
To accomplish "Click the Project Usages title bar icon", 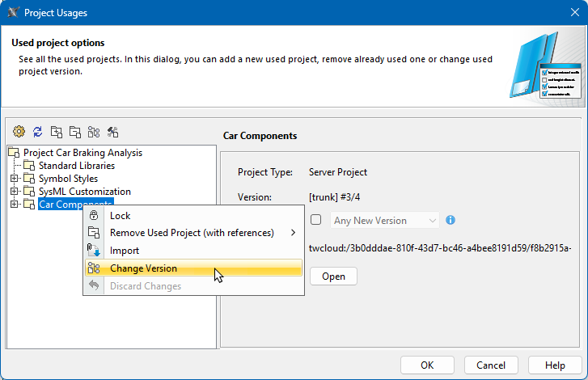I will (12, 13).
